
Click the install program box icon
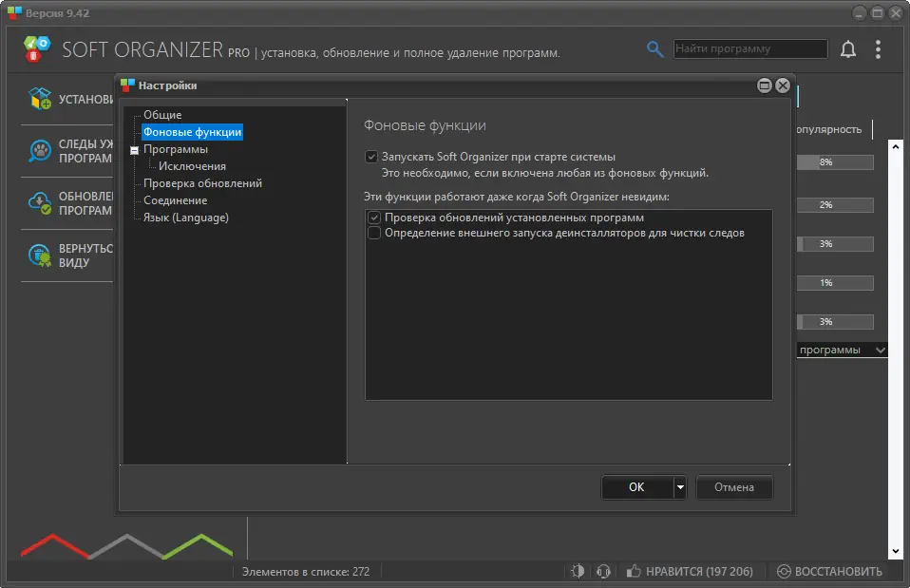click(x=40, y=99)
